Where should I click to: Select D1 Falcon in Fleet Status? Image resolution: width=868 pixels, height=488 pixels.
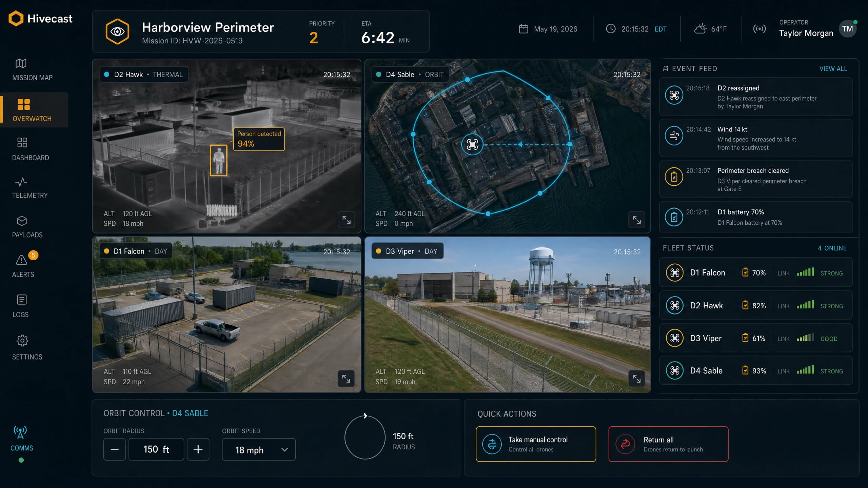756,272
